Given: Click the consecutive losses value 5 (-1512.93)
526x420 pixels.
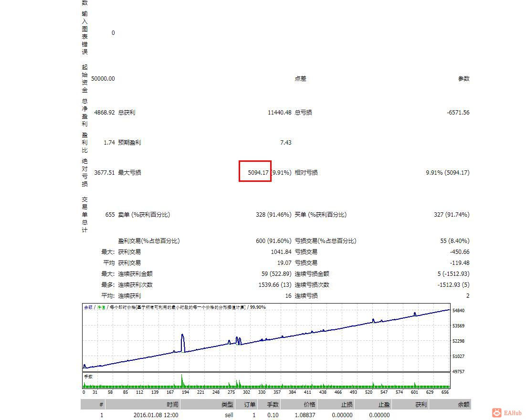Looking at the screenshot, I should click(x=453, y=274).
